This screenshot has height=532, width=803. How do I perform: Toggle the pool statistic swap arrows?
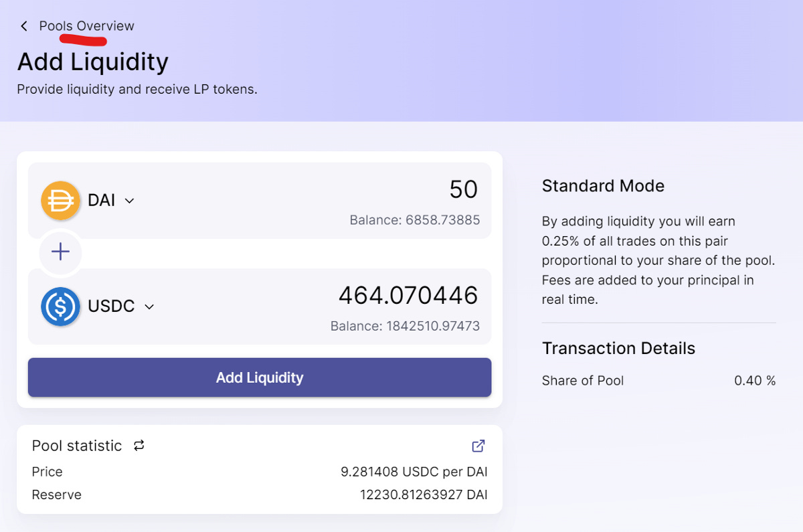click(139, 446)
